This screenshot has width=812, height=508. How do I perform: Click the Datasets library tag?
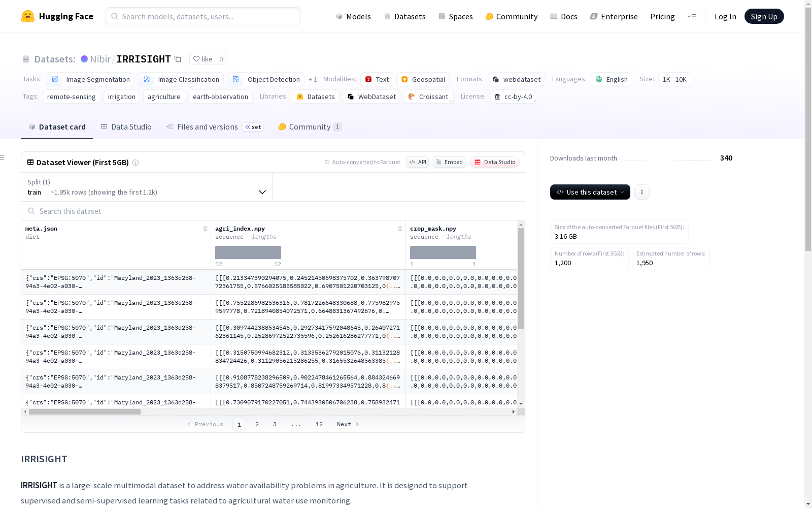pos(316,97)
